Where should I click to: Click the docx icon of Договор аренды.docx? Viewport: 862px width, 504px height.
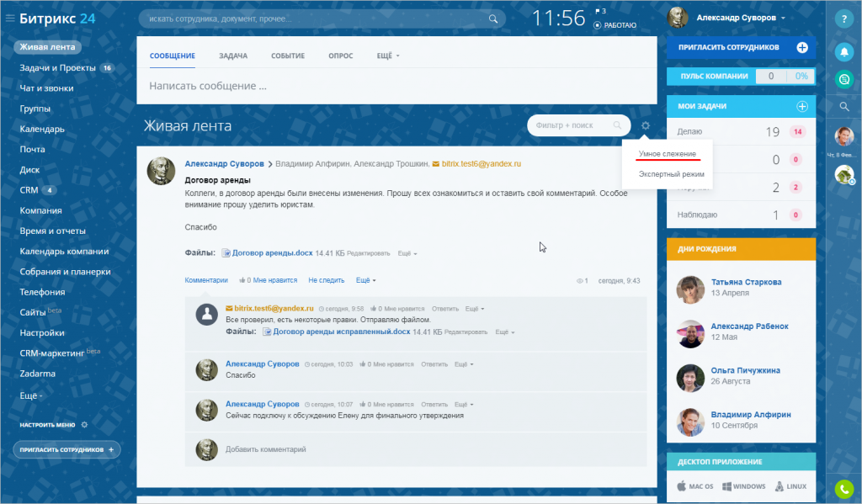226,252
